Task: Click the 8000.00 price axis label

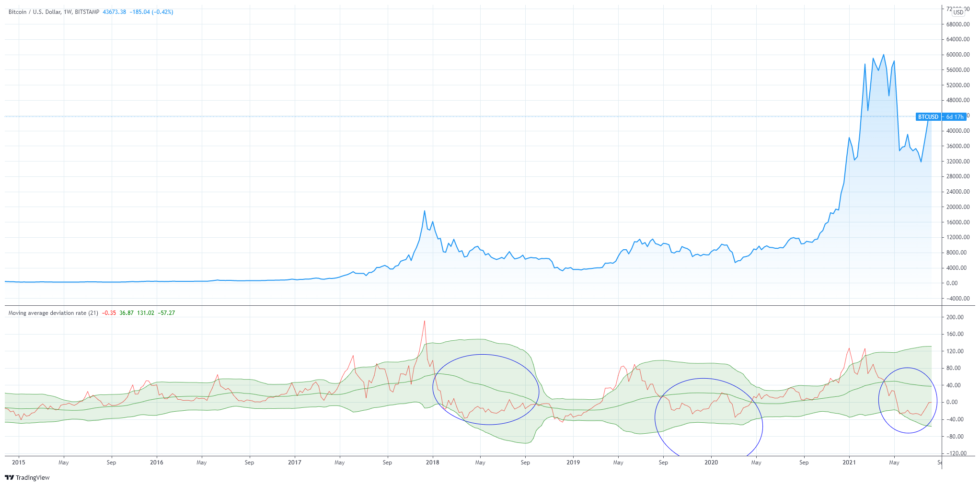Action: 957,253
